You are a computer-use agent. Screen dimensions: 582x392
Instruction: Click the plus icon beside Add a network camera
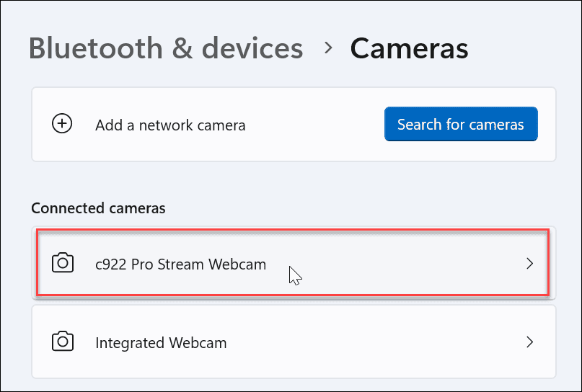[x=62, y=123]
